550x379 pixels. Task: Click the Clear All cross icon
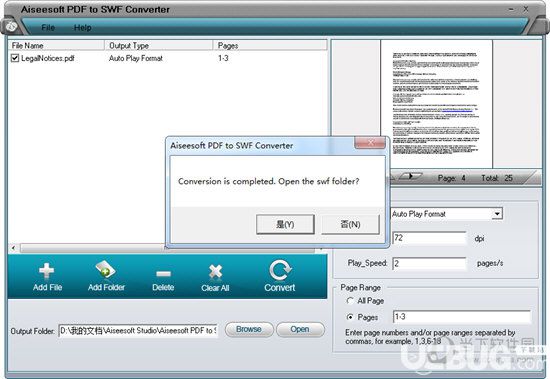pos(215,272)
